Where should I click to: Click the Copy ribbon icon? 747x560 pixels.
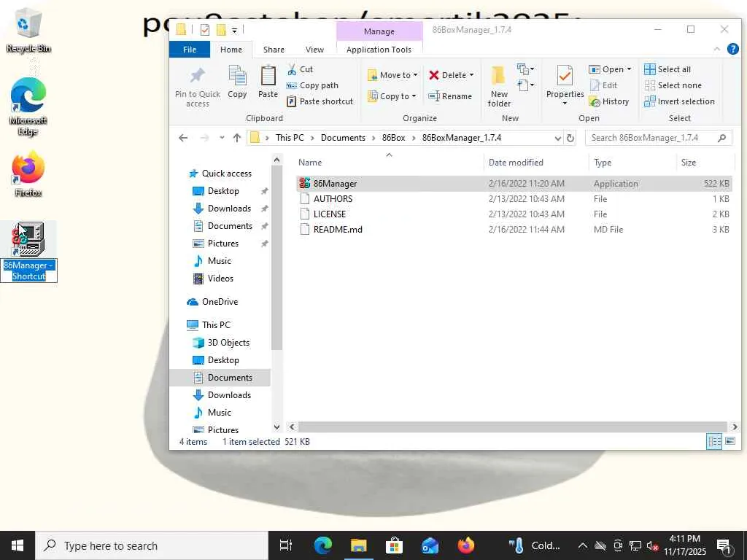(237, 82)
